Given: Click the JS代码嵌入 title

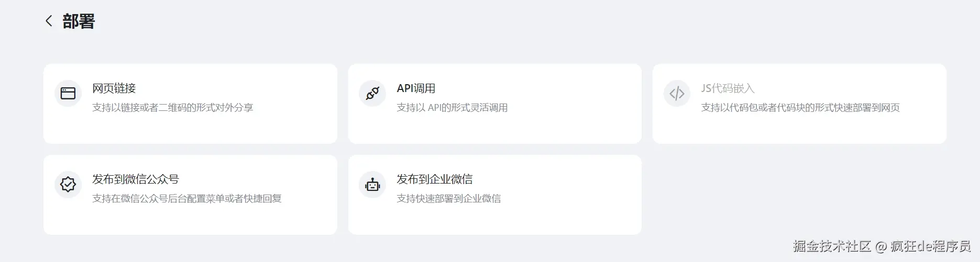Looking at the screenshot, I should 728,88.
